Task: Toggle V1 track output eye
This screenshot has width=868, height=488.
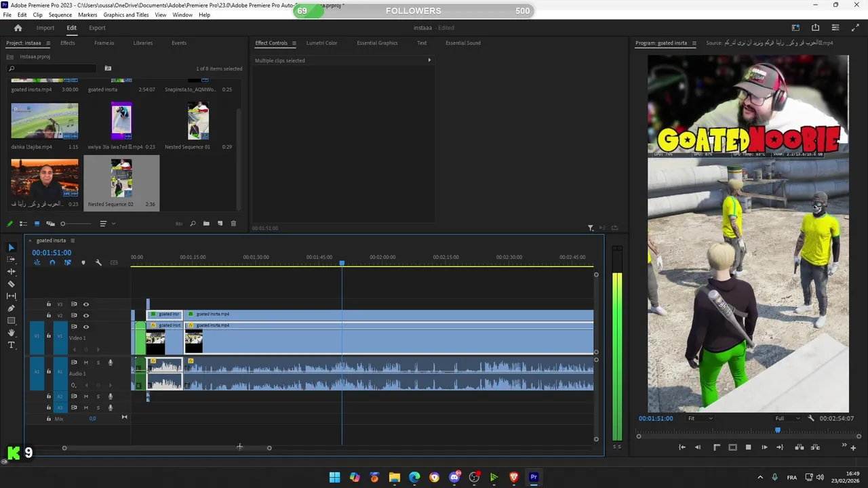Action: [x=85, y=327]
